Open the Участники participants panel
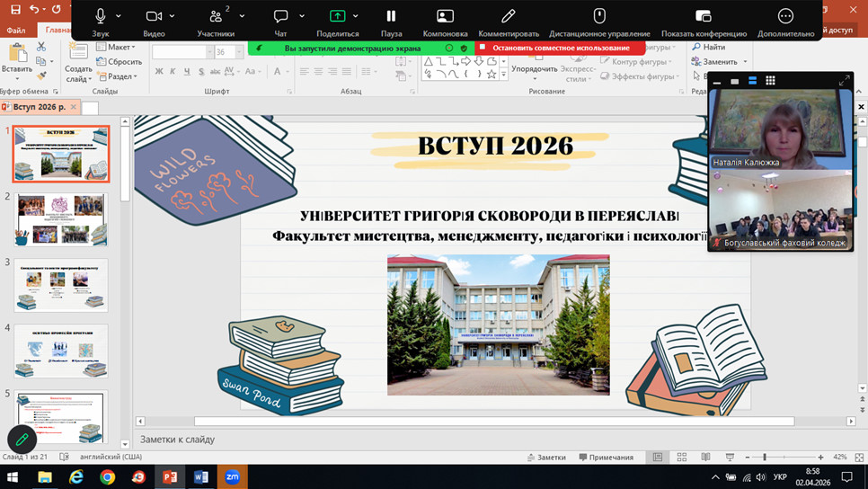The width and height of the screenshot is (868, 489). pos(216,16)
